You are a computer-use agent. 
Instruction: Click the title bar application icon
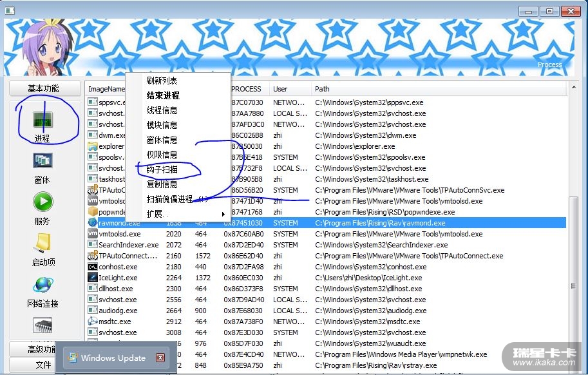pos(10,10)
